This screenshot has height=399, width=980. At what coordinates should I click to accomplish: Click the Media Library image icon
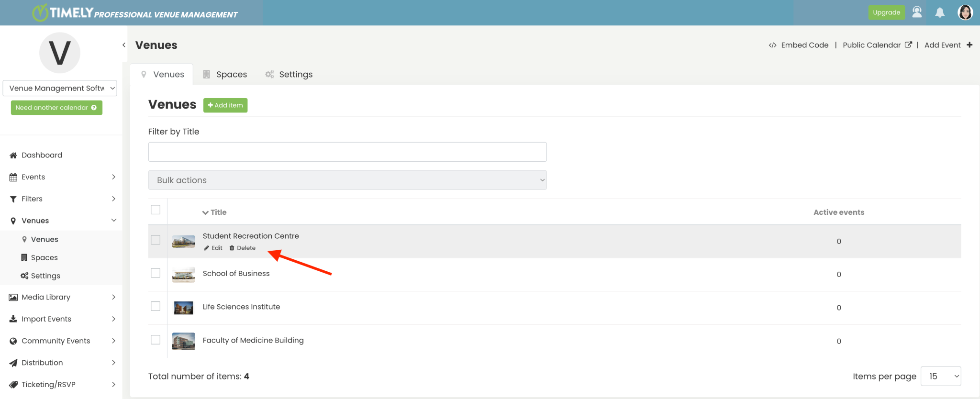[x=13, y=298]
